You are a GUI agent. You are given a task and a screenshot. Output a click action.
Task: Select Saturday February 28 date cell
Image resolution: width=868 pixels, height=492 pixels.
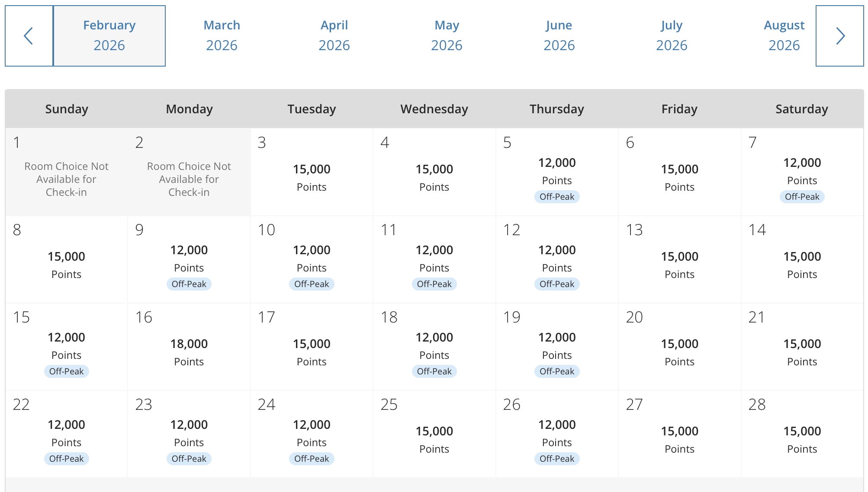802,434
